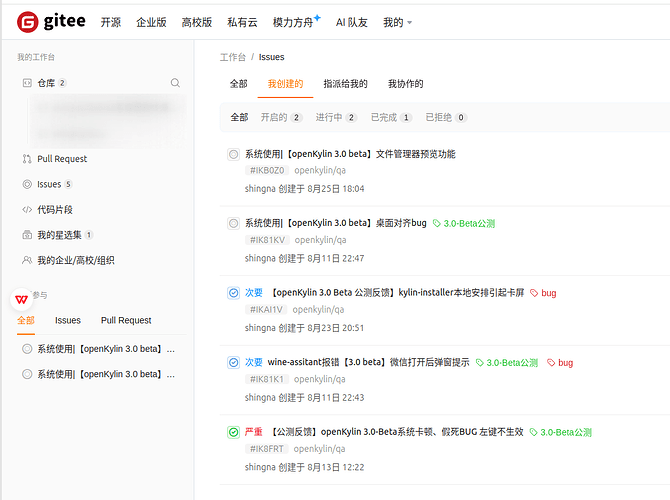Click issue ID #IK81K1

[267, 379]
